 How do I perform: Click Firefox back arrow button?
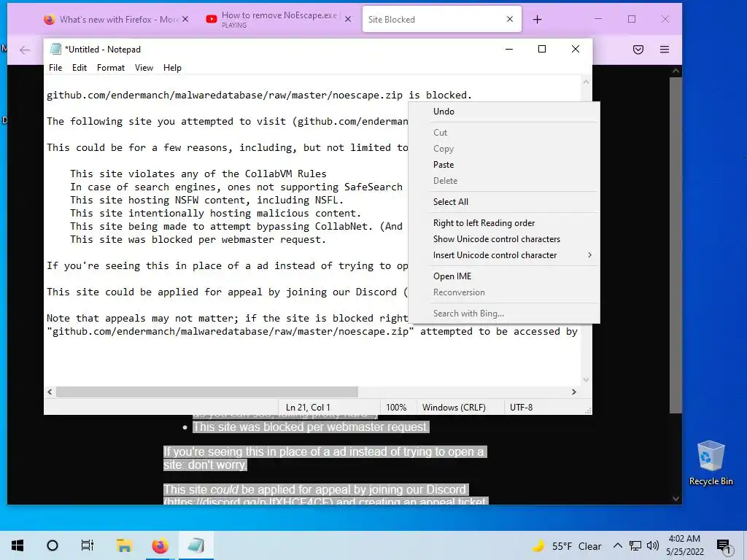[25, 50]
